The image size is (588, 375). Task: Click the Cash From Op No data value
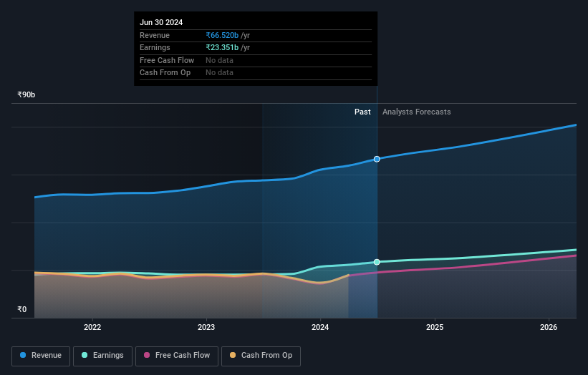click(x=219, y=73)
